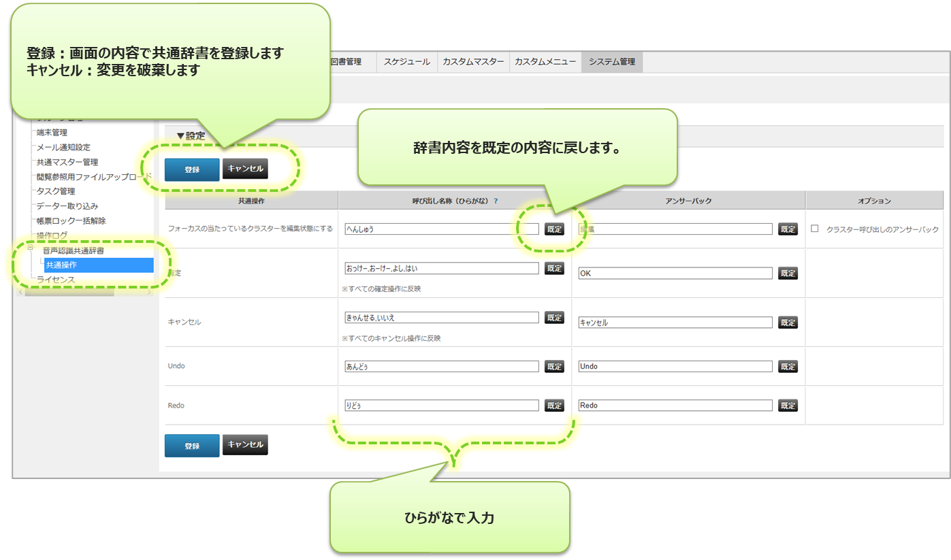The height and width of the screenshot is (560, 951).
Task: Collapse the ▼設定 section header
Action: point(191,136)
